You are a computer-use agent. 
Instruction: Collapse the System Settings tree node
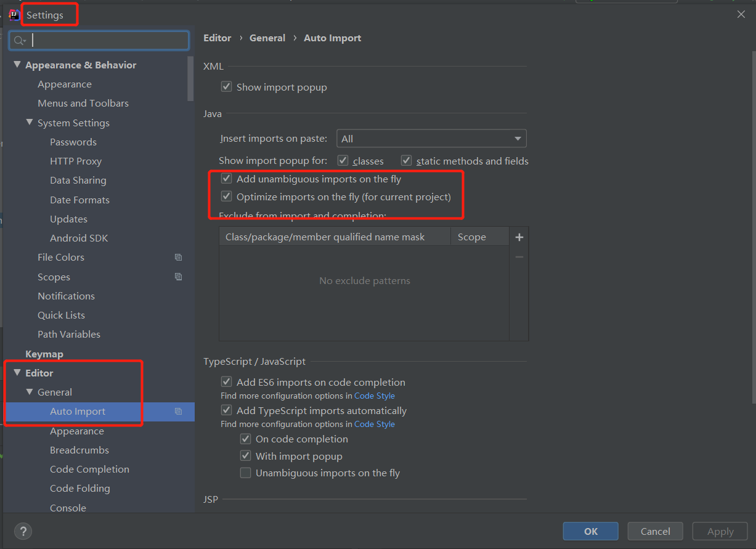click(30, 123)
